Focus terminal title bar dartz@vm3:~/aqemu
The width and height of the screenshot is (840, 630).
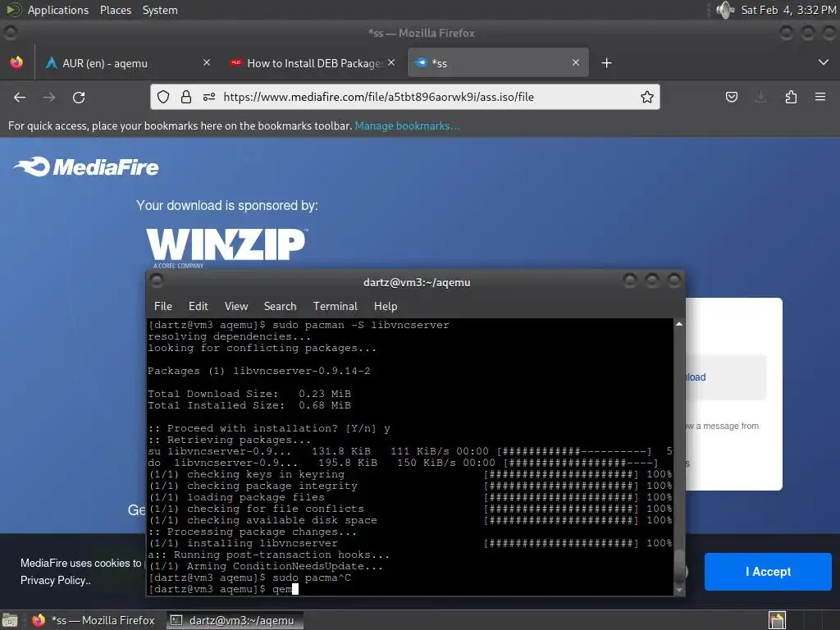point(416,282)
